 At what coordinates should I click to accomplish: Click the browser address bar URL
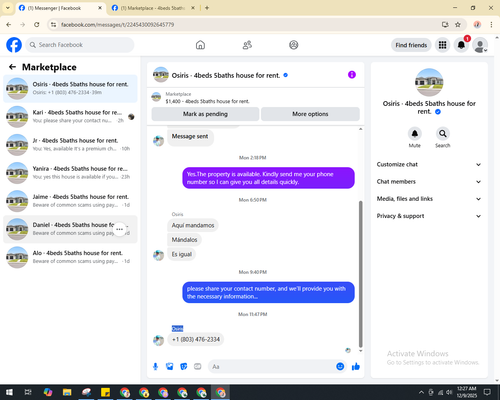click(x=117, y=25)
